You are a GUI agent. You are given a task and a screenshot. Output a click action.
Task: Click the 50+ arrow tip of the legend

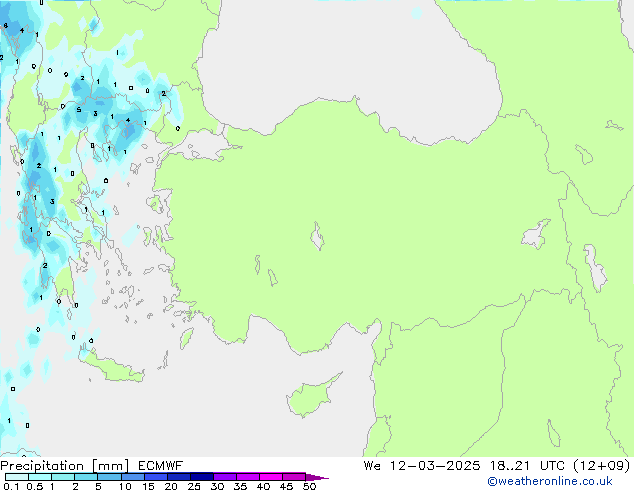(x=317, y=477)
